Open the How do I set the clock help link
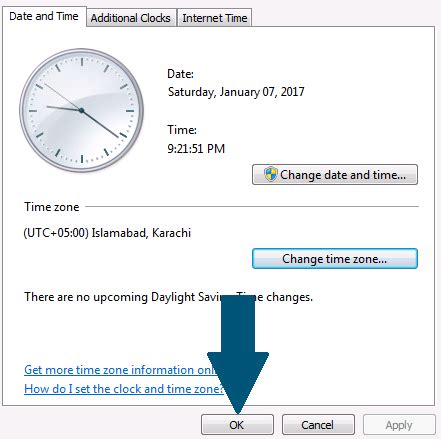This screenshot has width=441, height=439. (x=124, y=389)
